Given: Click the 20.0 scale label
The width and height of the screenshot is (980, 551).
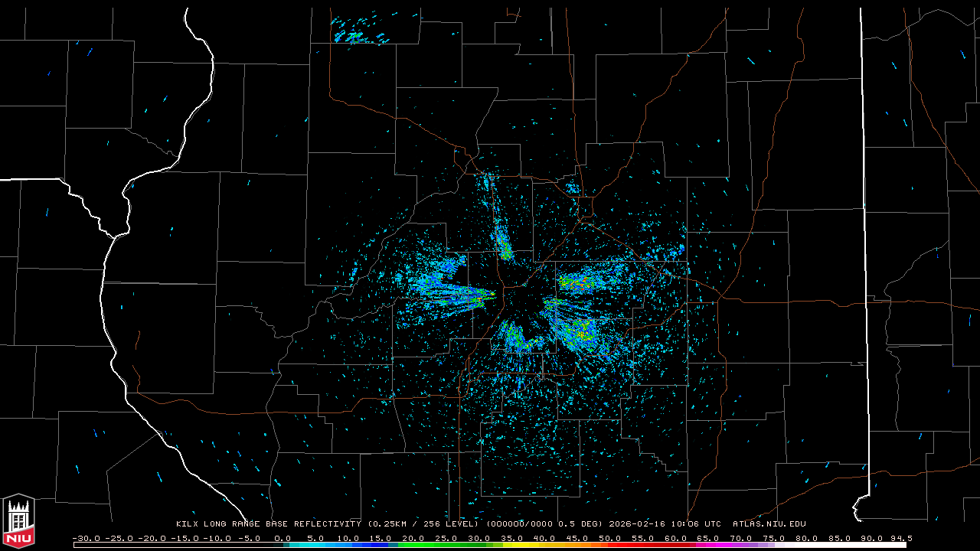Looking at the screenshot, I should (413, 538).
